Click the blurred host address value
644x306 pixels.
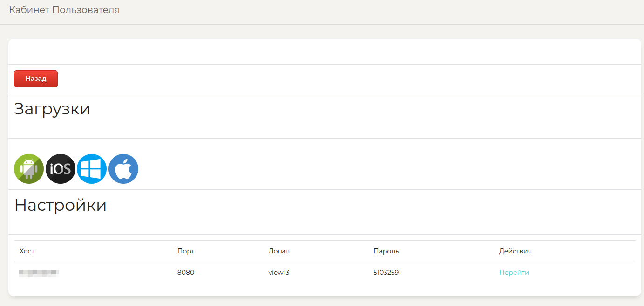[x=39, y=273]
